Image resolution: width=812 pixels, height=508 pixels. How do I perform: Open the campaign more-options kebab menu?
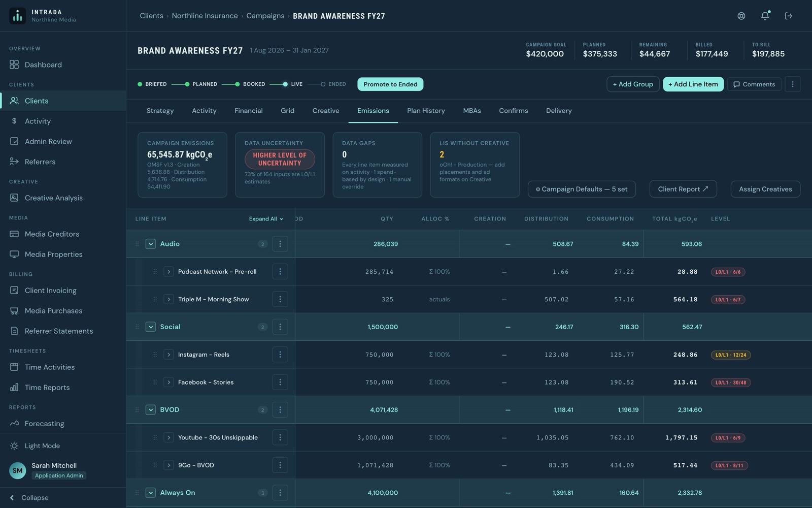[x=792, y=84]
